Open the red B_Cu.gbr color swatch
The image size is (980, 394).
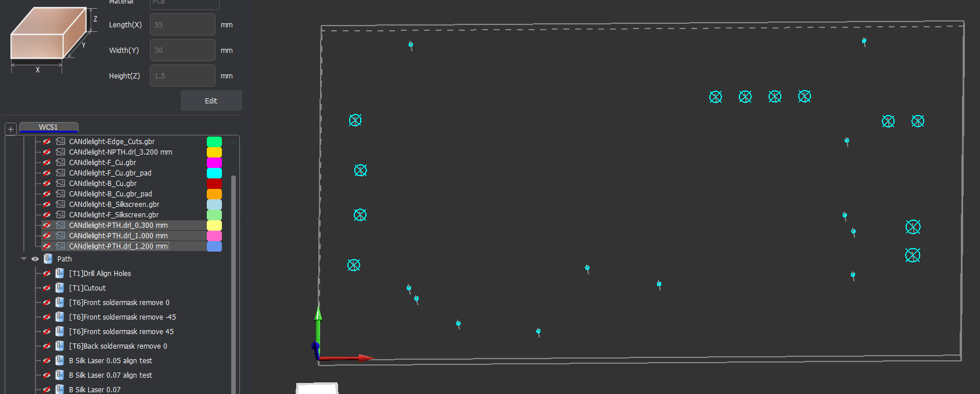214,184
